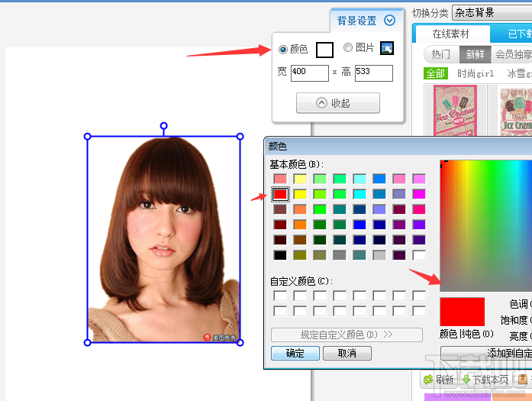Switch to the 已下载 tab
532x401 pixels.
pos(511,34)
